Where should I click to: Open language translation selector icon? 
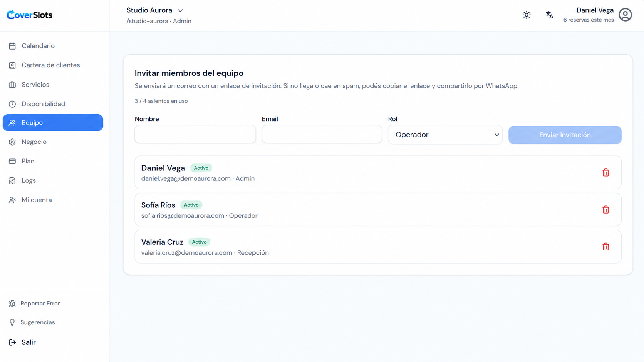coord(550,15)
